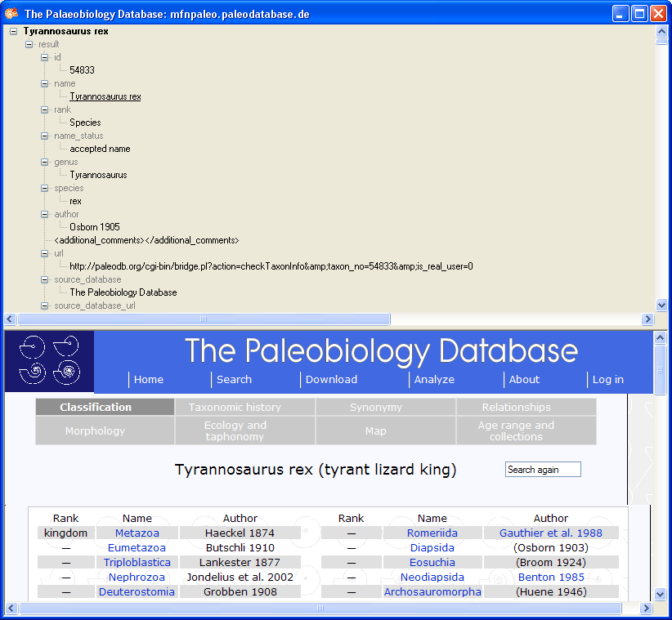Click the Paleobiology Database spiral logo
This screenshot has height=620, width=672.
(49, 360)
